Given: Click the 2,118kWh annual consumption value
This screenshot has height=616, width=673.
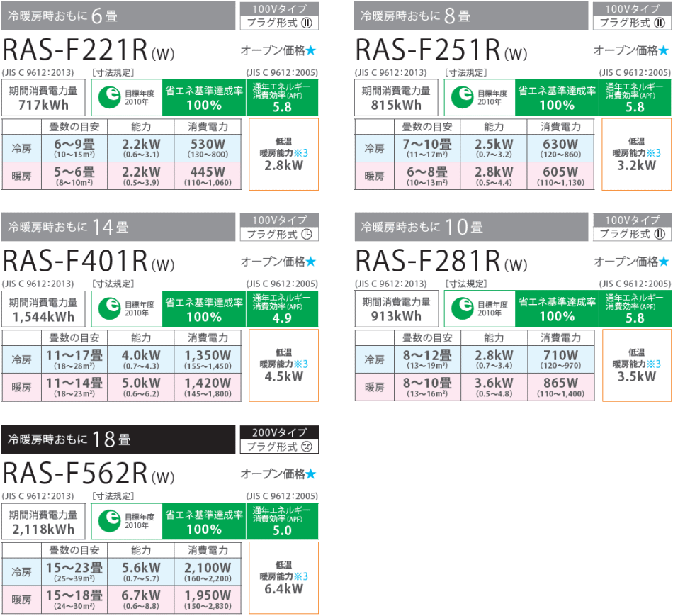Looking at the screenshot, I should [43, 530].
